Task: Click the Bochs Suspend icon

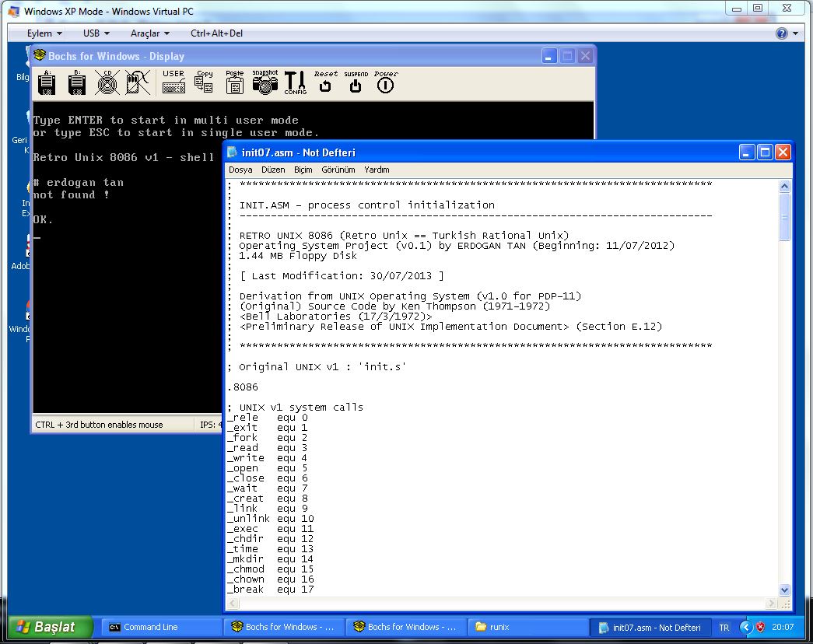Action: click(x=356, y=82)
